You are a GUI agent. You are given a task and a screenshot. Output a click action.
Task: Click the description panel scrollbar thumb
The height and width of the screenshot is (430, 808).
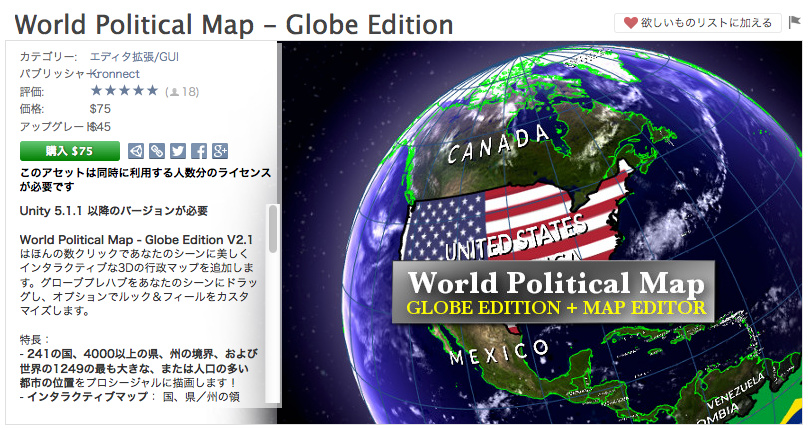(273, 228)
